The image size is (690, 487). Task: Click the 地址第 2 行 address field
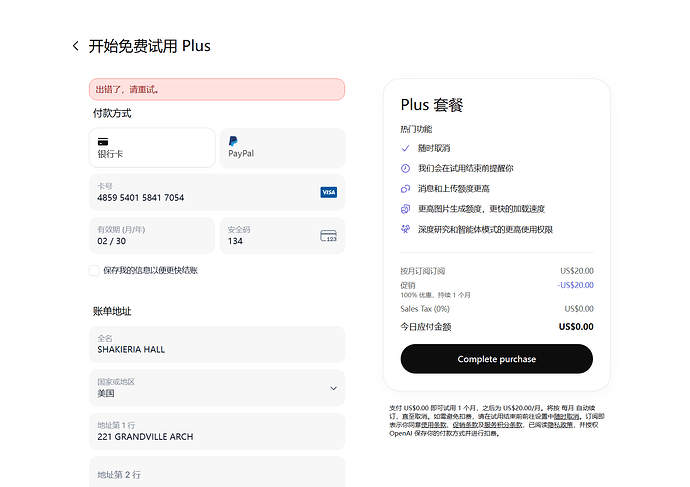pyautogui.click(x=217, y=472)
